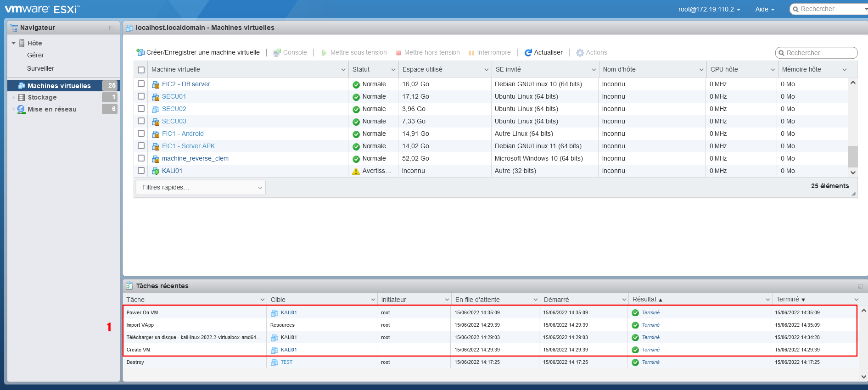Open the Filtres rapides dropdown
This screenshot has width=868, height=390.
(201, 187)
